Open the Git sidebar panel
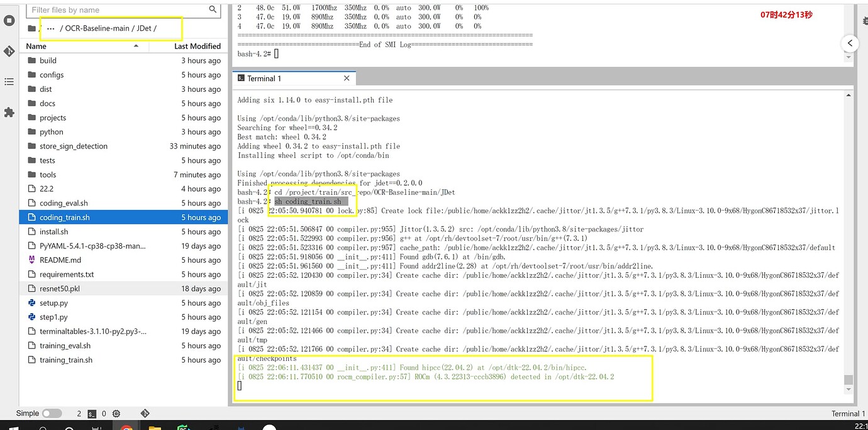 [9, 51]
